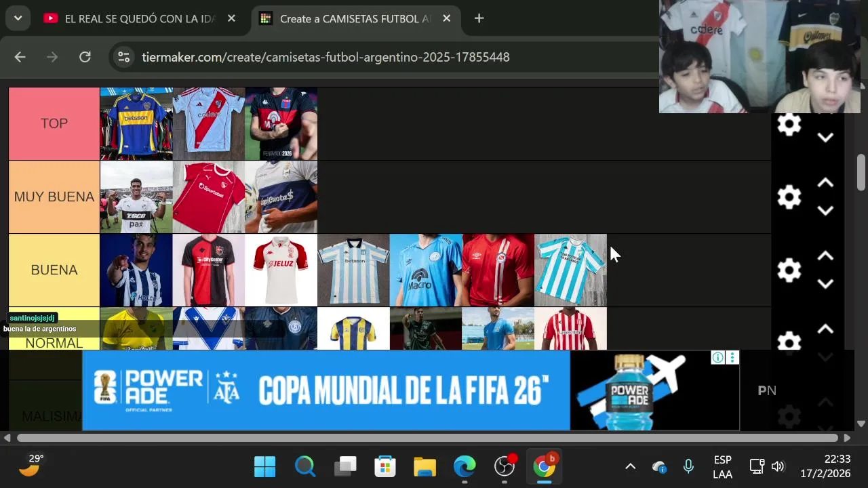Open OBS Studio from taskbar

(x=505, y=466)
